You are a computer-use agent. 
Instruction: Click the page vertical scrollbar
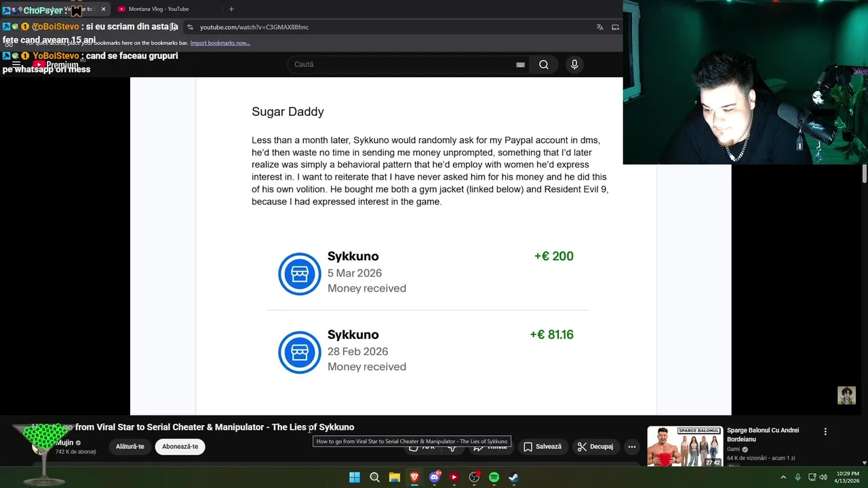[x=864, y=174]
